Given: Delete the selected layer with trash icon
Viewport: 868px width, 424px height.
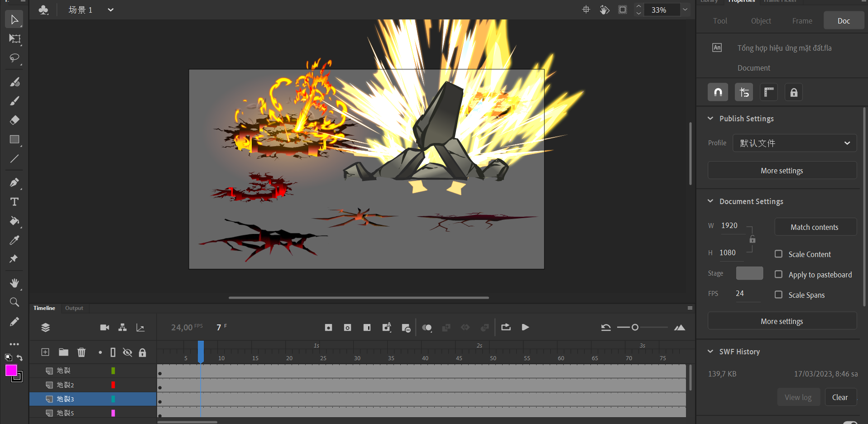Looking at the screenshot, I should [82, 352].
